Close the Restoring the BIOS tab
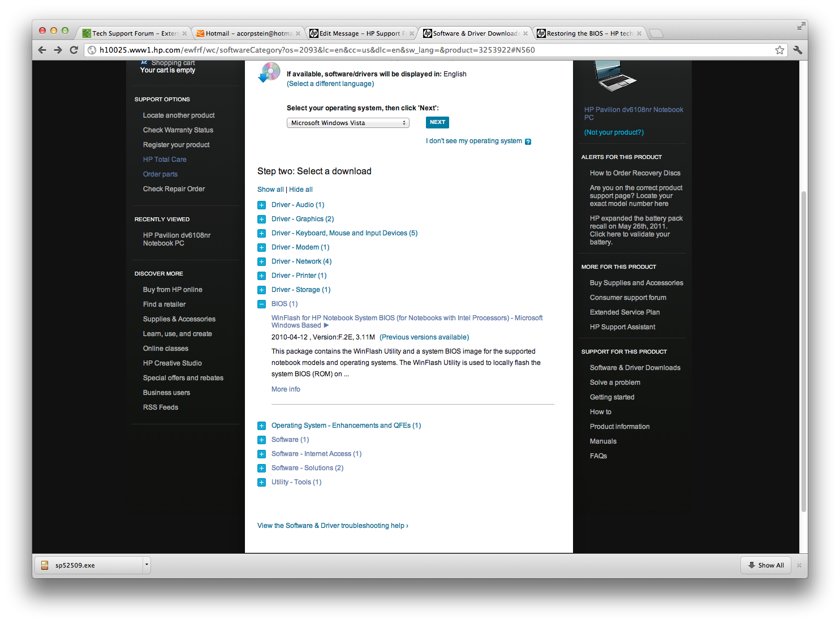 click(x=639, y=33)
